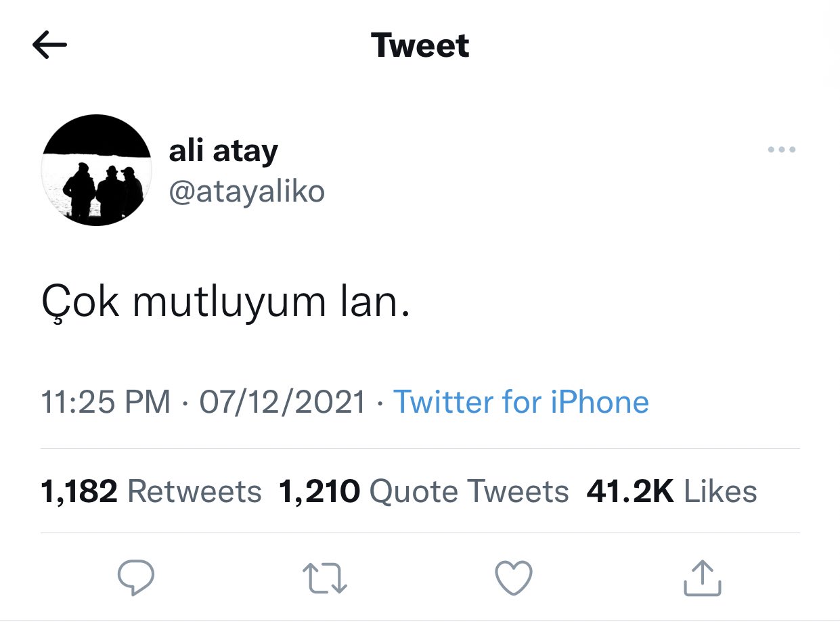The image size is (840, 632).
Task: Select the tweet text Çok mutluyum lan.
Action: pos(226,301)
